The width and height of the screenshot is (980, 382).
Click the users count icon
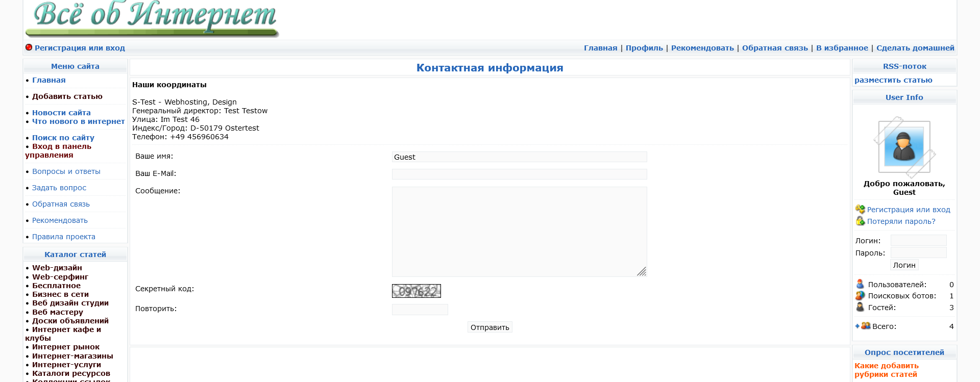click(x=860, y=284)
